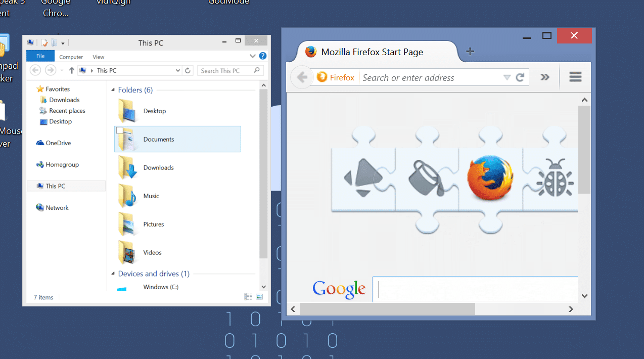644x359 pixels.
Task: Click Properties icon in Explorer quick access toolbar
Action: pyautogui.click(x=44, y=43)
